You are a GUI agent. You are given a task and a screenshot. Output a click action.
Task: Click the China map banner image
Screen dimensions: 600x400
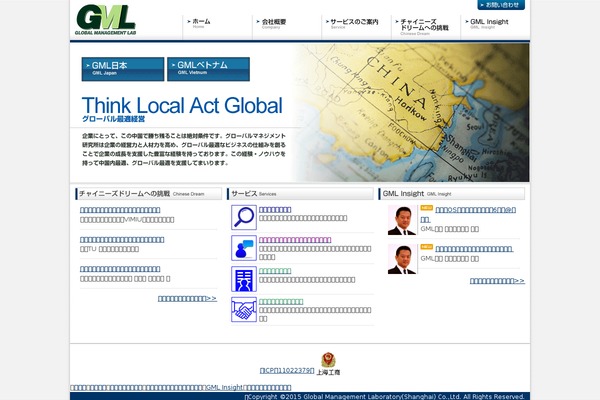[411, 113]
